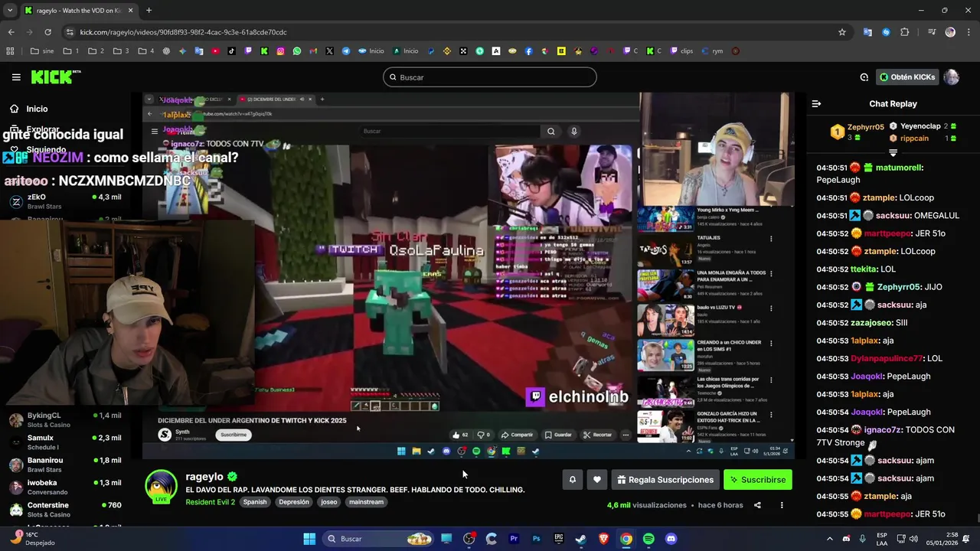Click username ignaco7z in chat
980x551 pixels.
(x=882, y=430)
